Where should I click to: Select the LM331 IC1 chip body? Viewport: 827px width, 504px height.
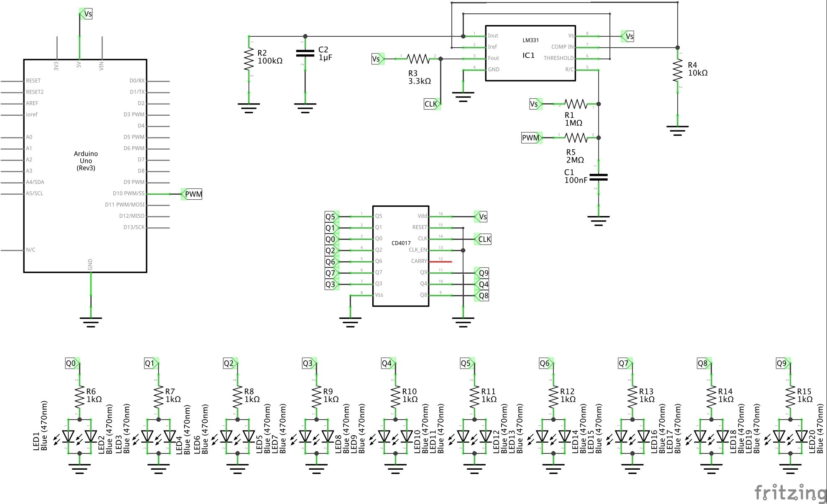tap(530, 53)
